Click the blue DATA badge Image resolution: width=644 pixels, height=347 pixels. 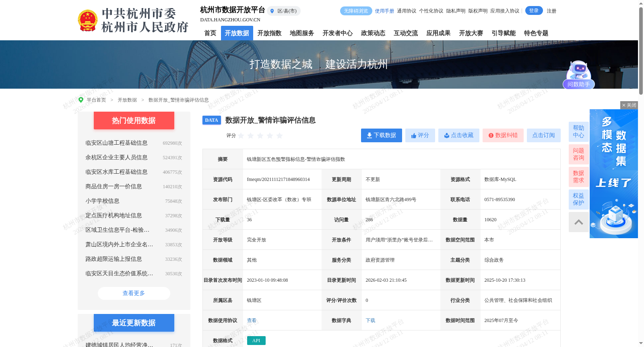(212, 120)
